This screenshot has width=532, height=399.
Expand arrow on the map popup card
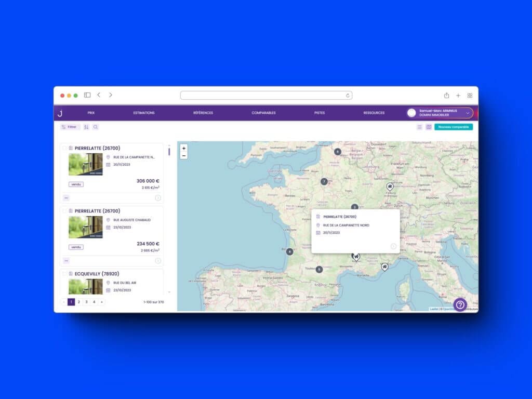pos(393,246)
